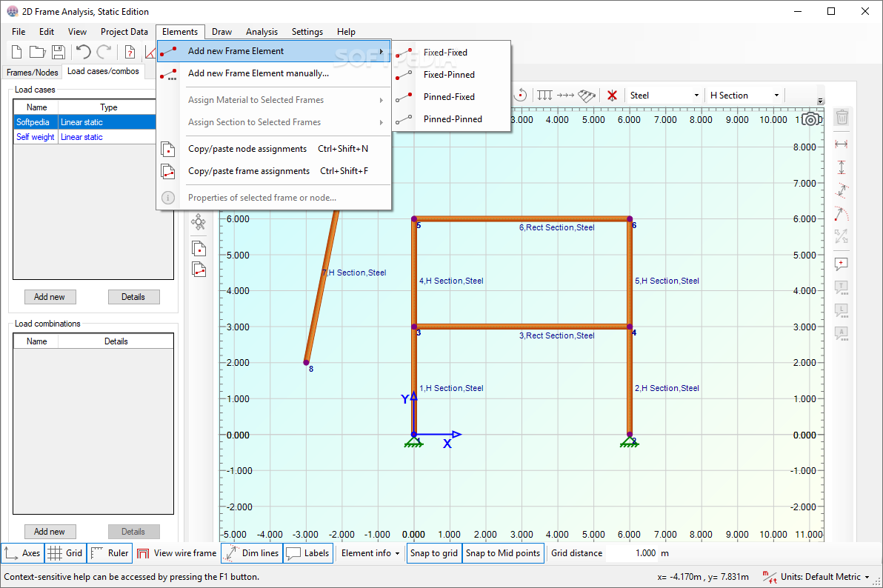
Task: Add a horizontal dimension line
Action: pyautogui.click(x=842, y=144)
